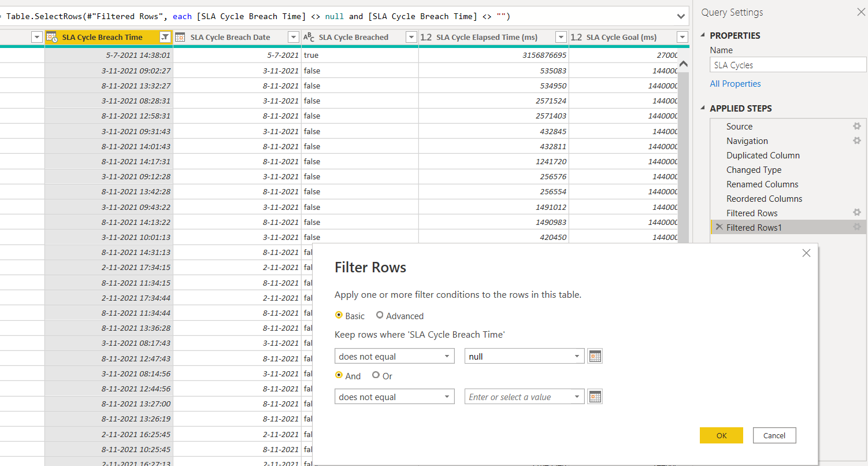The image size is (868, 466).
Task: Click breach time cell '8-11-2021 13:27:00'
Action: (x=109, y=404)
